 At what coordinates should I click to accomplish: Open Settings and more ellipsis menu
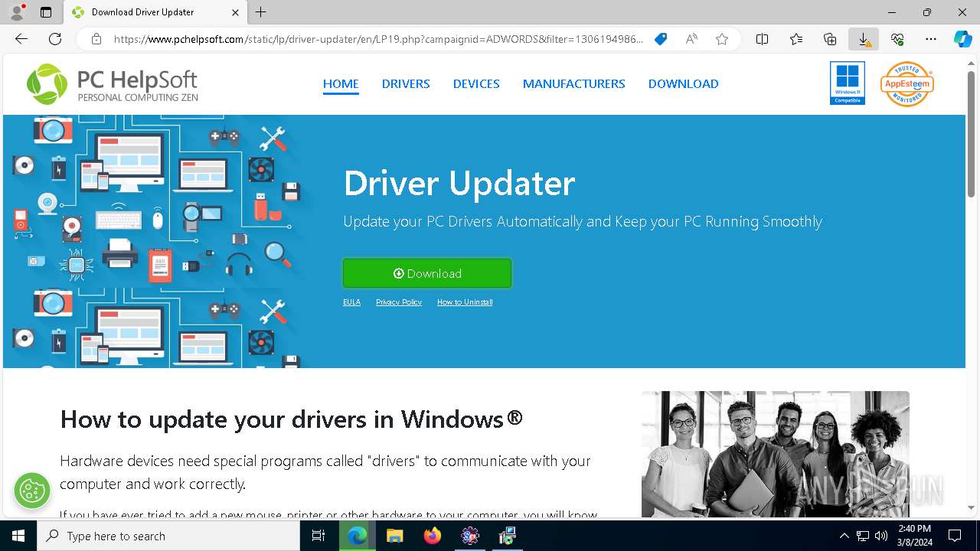click(931, 39)
